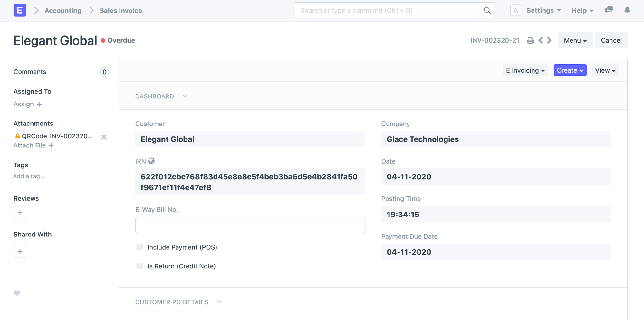Click the comments count badge 0
The height and width of the screenshot is (320, 644).
(x=104, y=72)
